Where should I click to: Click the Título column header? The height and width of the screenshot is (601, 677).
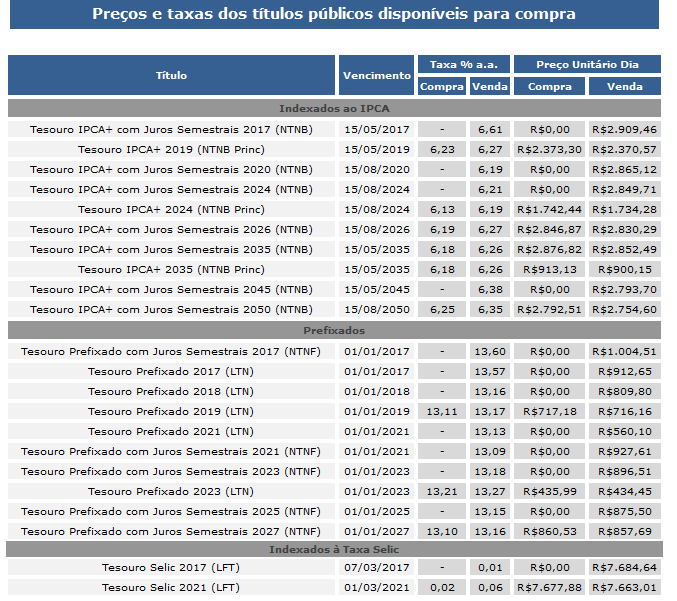[171, 75]
